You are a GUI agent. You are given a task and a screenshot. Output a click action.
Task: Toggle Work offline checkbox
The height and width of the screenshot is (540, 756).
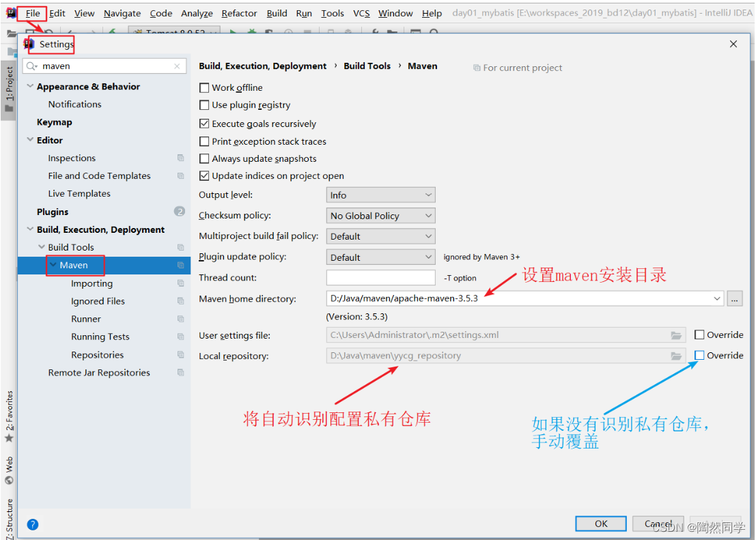[x=204, y=88]
